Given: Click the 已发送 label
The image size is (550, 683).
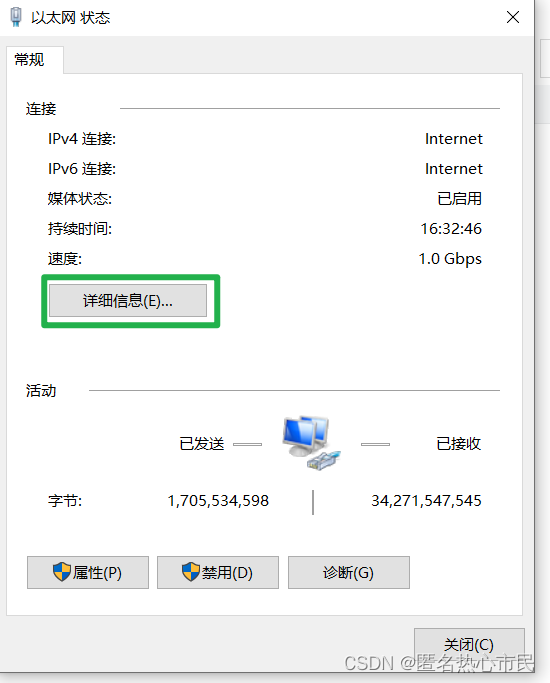Looking at the screenshot, I should pos(202,444).
